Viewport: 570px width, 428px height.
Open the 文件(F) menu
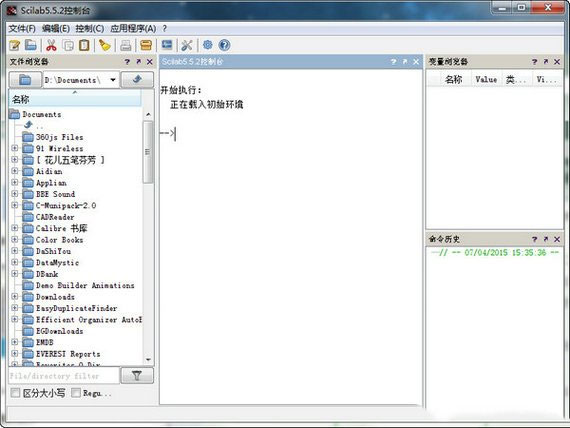click(x=22, y=29)
